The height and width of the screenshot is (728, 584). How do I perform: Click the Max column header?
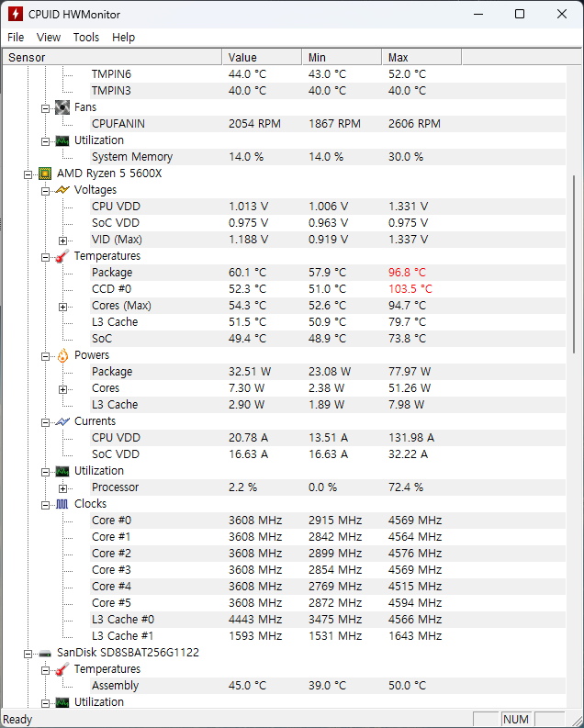click(x=399, y=57)
